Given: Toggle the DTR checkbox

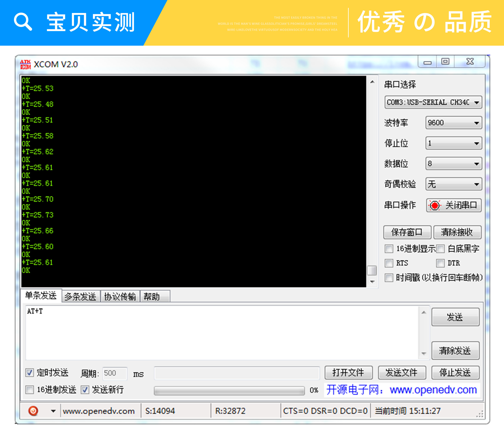Looking at the screenshot, I should click(440, 263).
